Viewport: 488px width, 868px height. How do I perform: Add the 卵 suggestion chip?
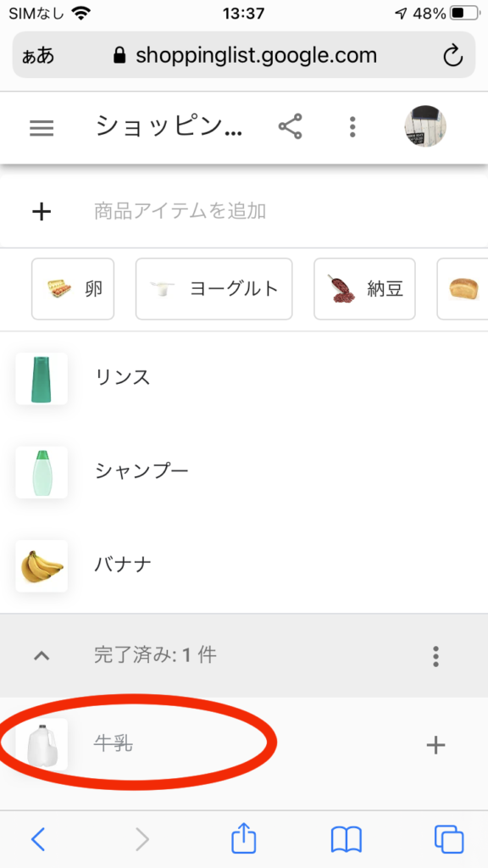click(x=73, y=289)
